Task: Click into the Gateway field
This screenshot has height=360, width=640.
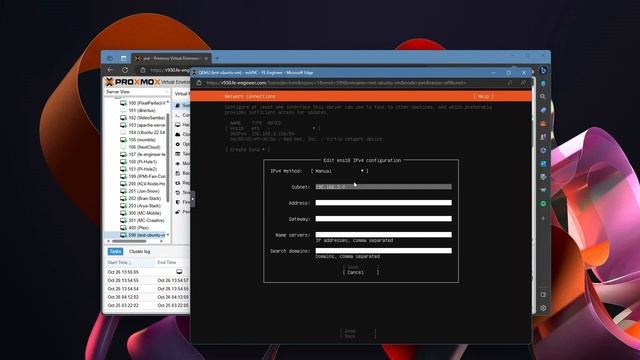Action: [x=383, y=219]
